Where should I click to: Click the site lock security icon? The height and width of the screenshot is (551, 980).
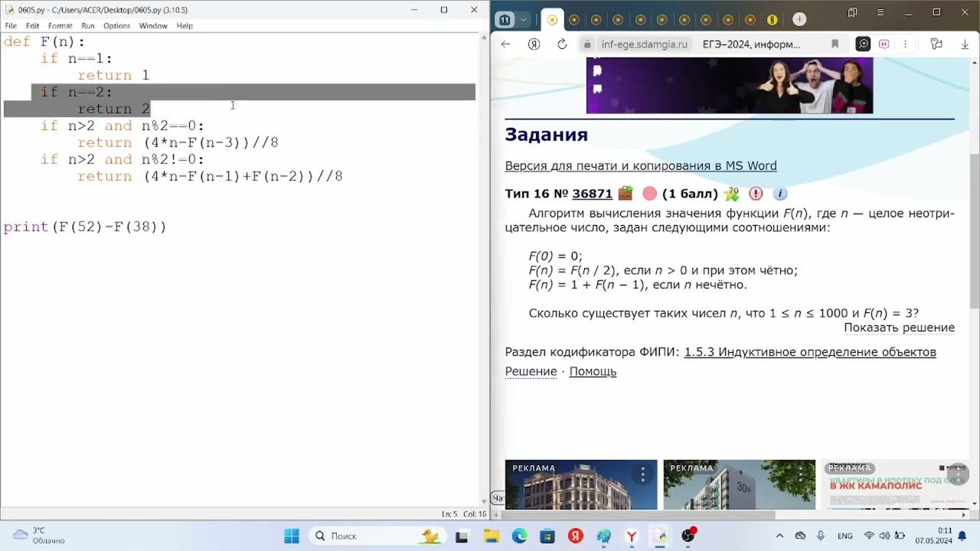click(588, 44)
